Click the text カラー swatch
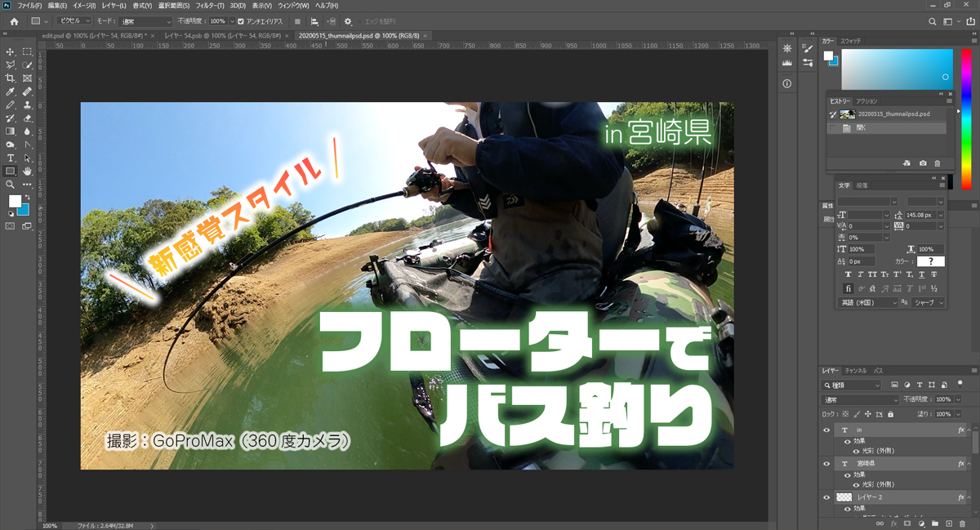Image resolution: width=980 pixels, height=530 pixels. tap(929, 261)
